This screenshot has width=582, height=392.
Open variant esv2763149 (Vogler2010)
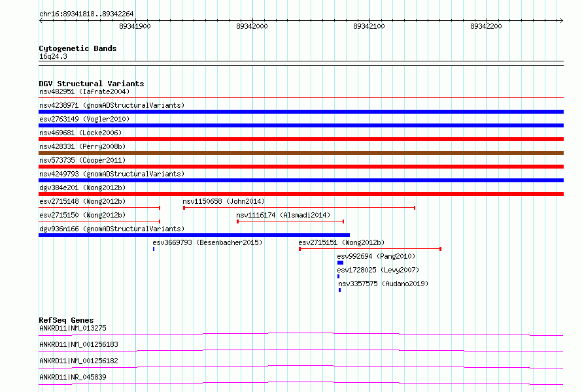[84, 119]
